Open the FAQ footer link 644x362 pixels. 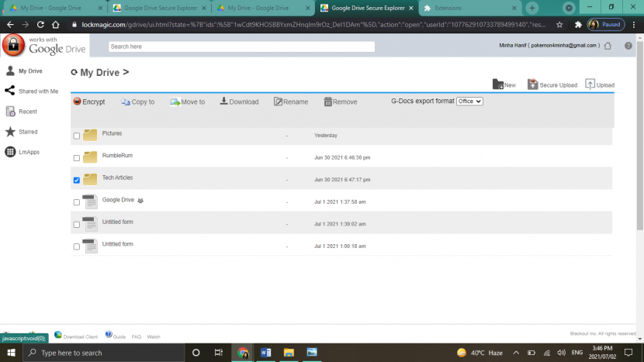[137, 336]
